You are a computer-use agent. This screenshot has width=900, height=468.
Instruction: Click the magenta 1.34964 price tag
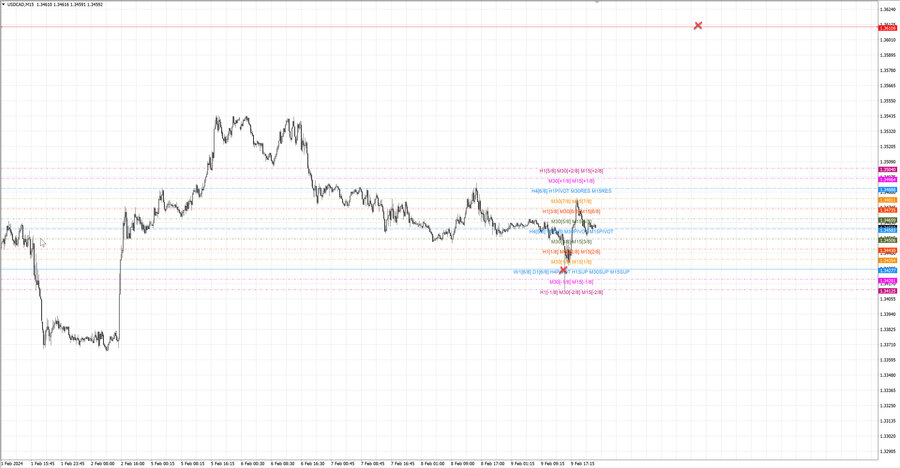pos(887,180)
